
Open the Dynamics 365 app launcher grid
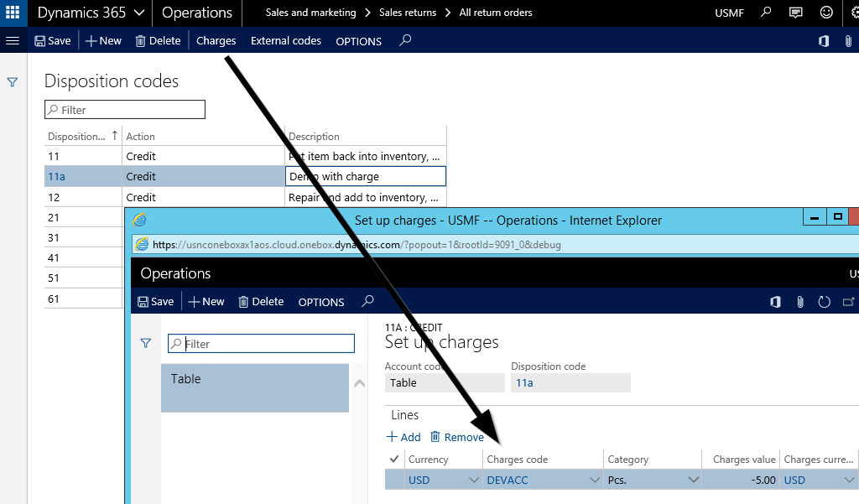[x=13, y=13]
